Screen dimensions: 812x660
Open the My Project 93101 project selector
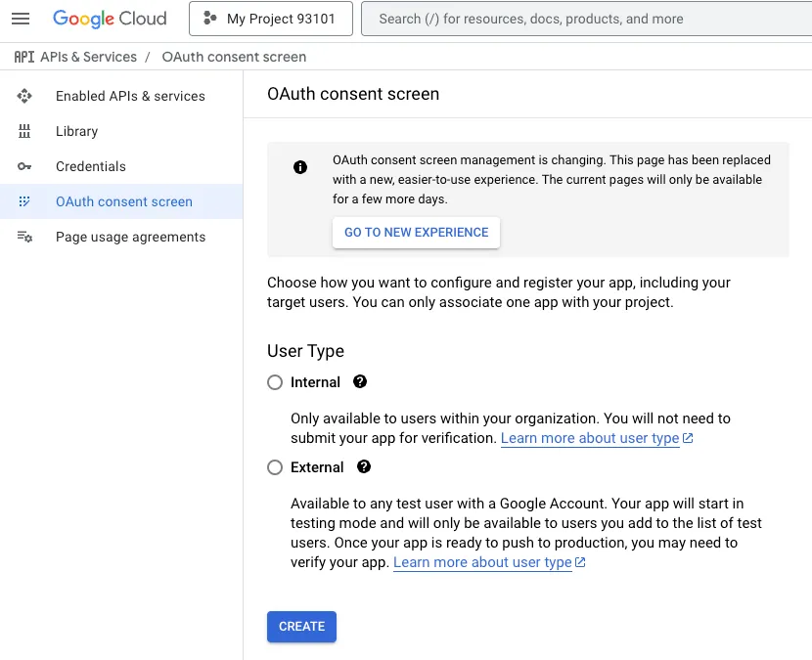(271, 19)
